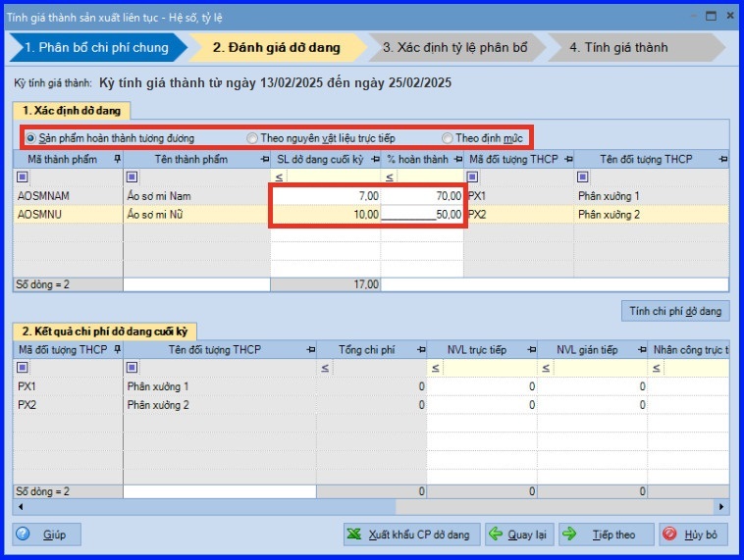Open filter operator for Tên đối tượng THCP results
The image size is (744, 560).
click(x=133, y=367)
